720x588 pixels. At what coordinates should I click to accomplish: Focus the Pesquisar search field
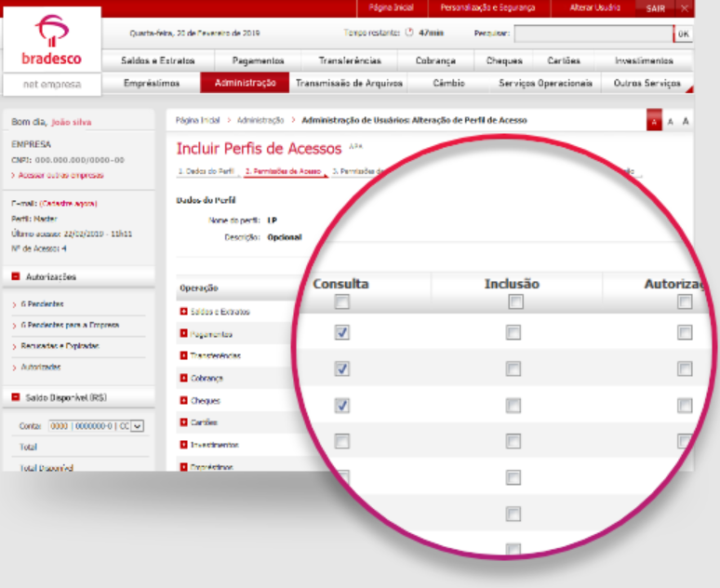pyautogui.click(x=593, y=33)
